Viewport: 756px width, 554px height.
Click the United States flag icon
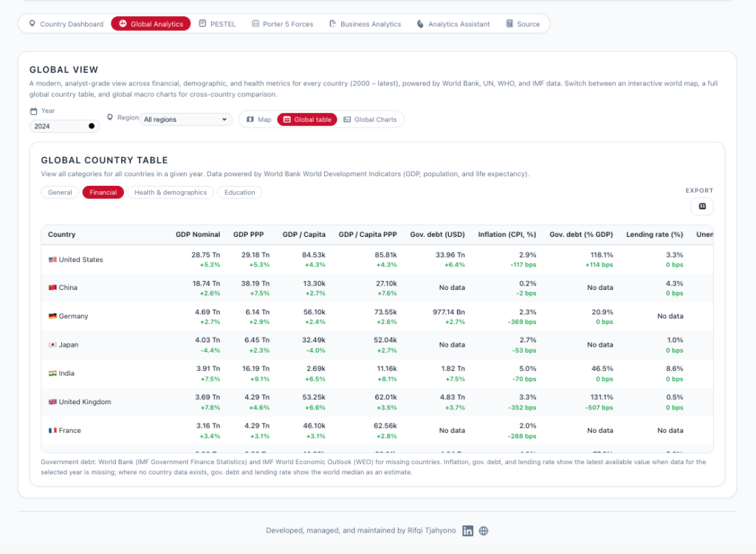click(x=52, y=260)
